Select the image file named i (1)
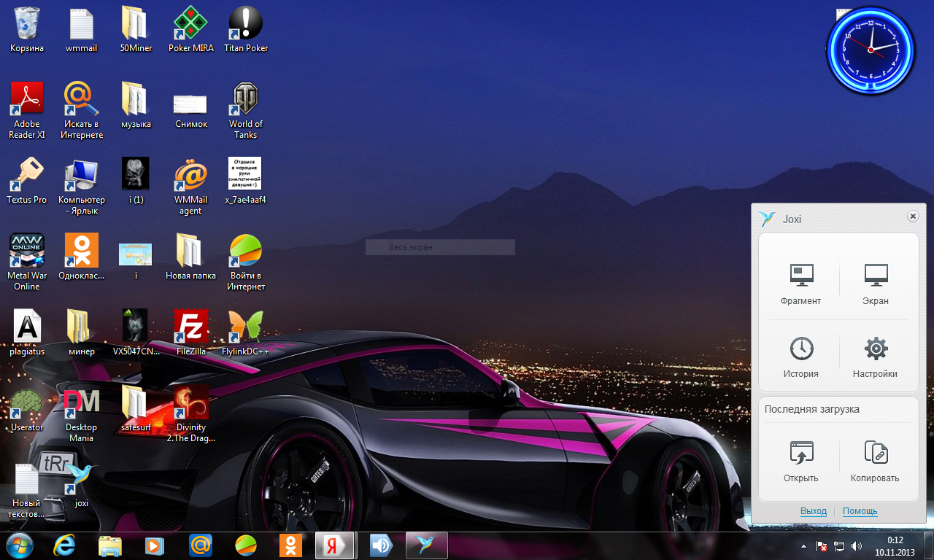Image resolution: width=934 pixels, height=560 pixels. point(136,182)
